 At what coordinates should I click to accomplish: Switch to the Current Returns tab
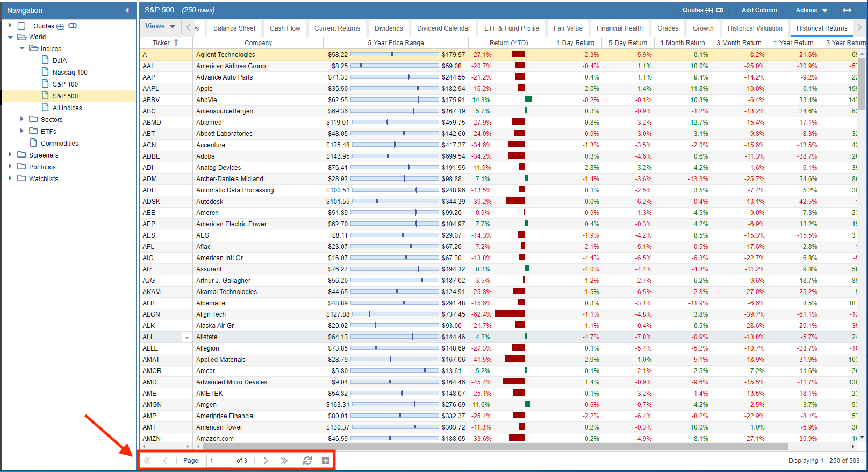[338, 28]
